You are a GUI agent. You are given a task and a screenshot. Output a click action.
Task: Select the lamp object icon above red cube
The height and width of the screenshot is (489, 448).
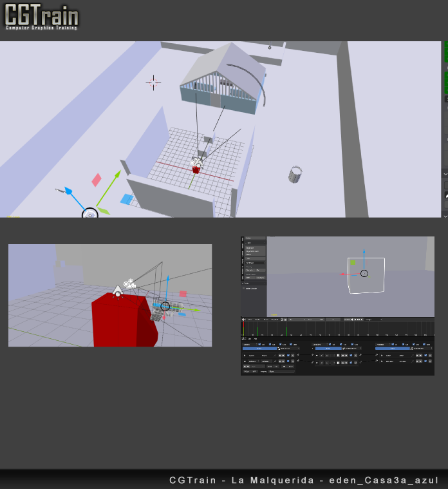(x=117, y=292)
